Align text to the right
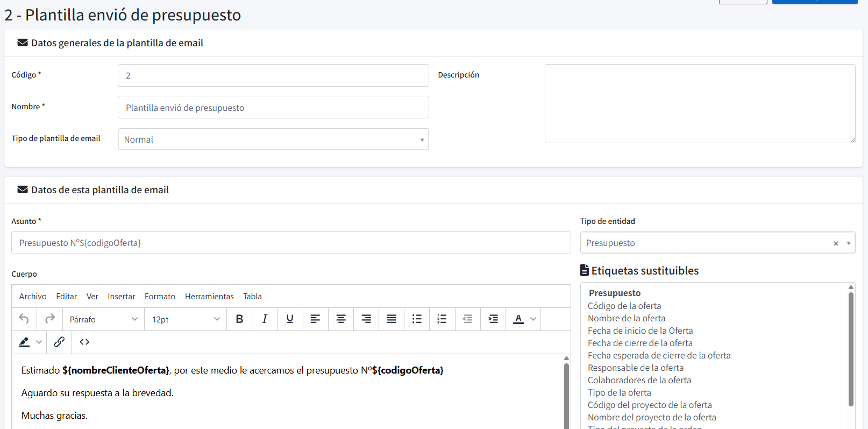 click(x=366, y=319)
